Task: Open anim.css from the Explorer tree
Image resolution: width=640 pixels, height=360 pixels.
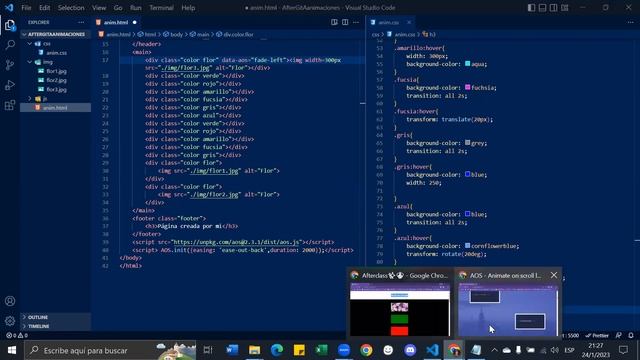Action: pos(55,53)
